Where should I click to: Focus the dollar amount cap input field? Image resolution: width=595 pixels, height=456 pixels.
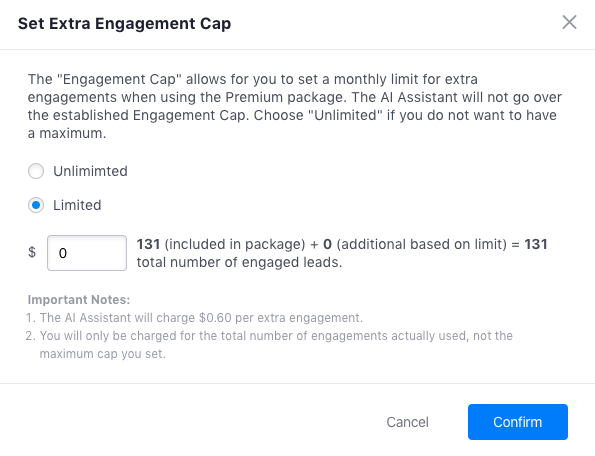87,253
